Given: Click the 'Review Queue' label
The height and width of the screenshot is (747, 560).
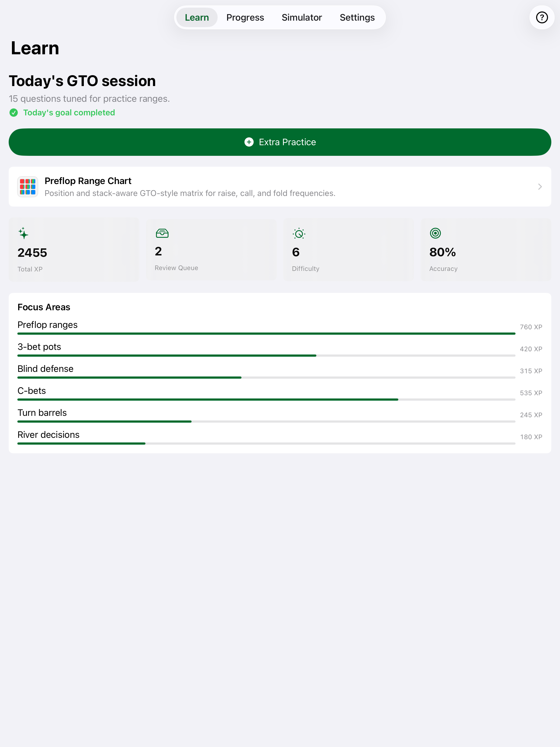Looking at the screenshot, I should click(176, 268).
